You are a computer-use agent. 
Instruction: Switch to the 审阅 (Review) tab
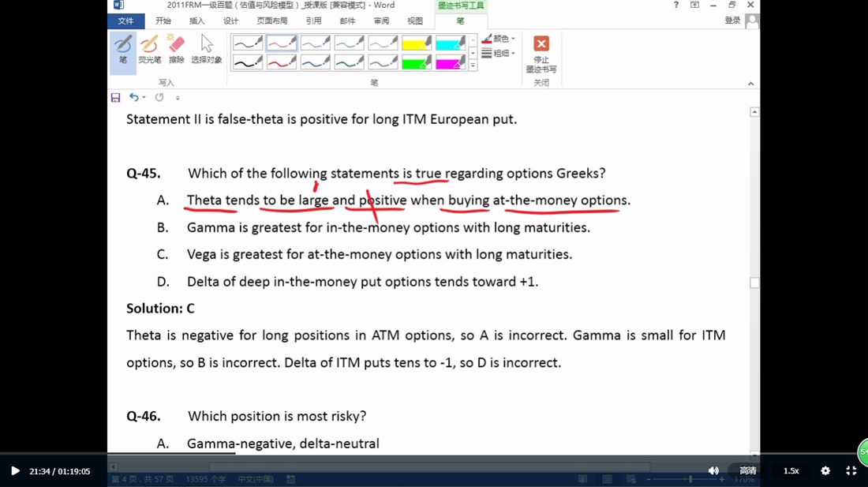pyautogui.click(x=381, y=21)
